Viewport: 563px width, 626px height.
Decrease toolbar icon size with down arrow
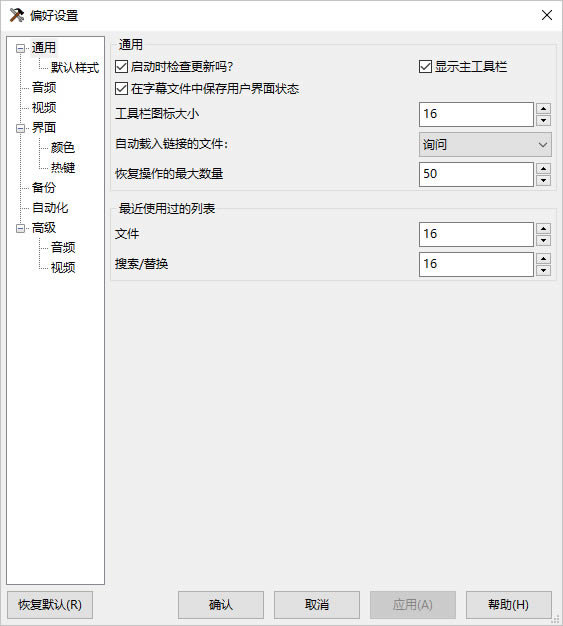pos(543,121)
